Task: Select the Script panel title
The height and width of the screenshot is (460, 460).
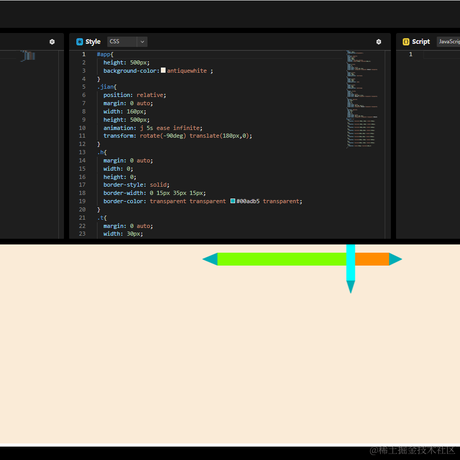Action: [x=421, y=42]
